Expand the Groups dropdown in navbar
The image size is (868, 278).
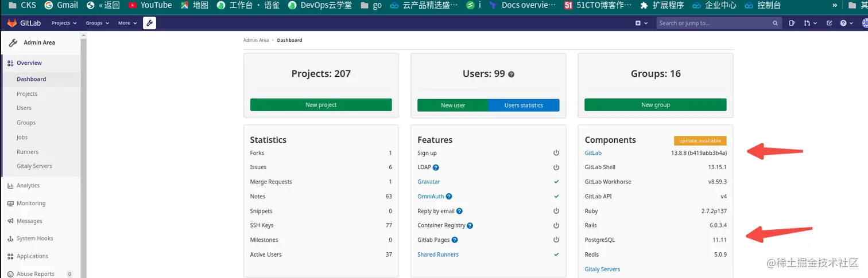click(x=98, y=23)
